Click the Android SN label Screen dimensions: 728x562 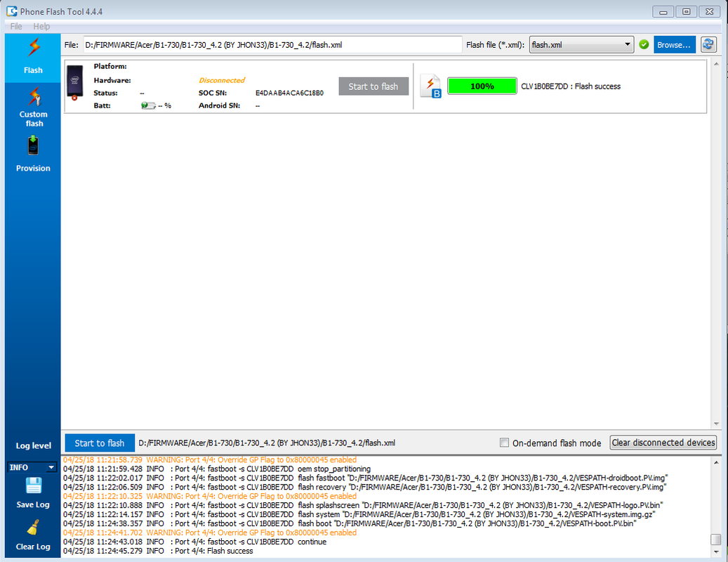click(x=219, y=105)
